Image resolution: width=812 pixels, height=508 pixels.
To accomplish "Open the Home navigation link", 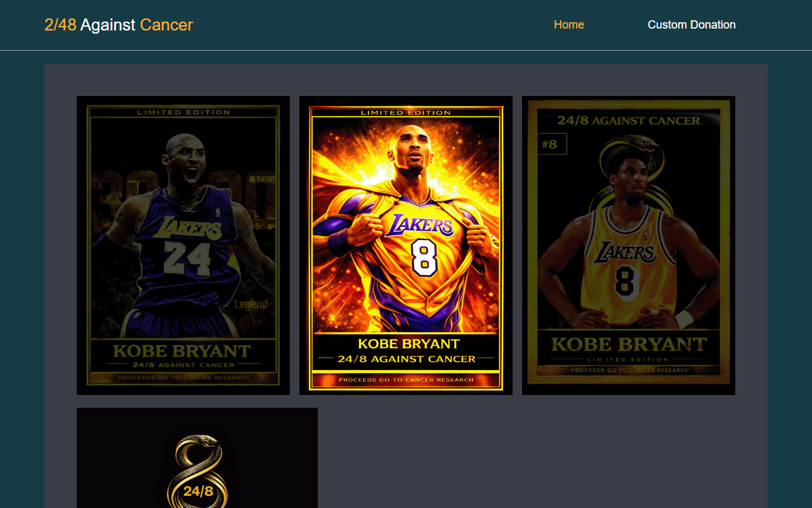I will [x=568, y=25].
